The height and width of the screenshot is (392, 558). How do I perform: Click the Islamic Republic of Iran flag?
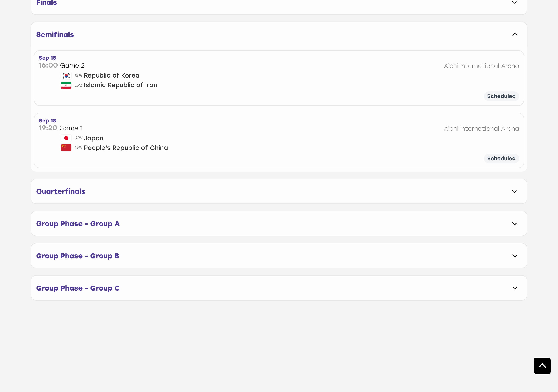[66, 85]
